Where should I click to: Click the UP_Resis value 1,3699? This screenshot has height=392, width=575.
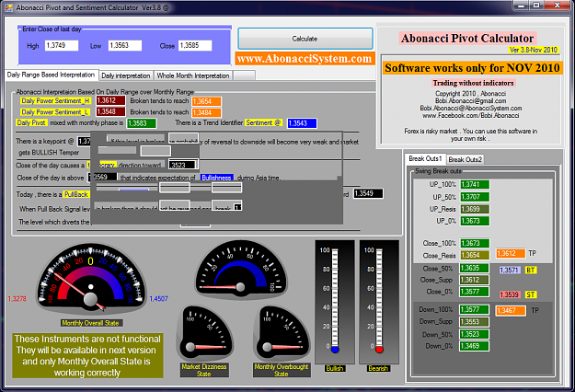coord(475,209)
